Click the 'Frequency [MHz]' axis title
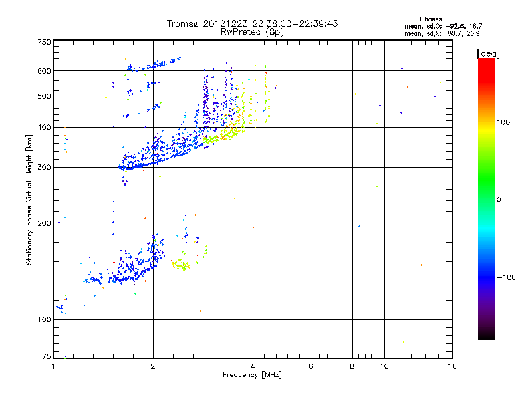Screen dimensions: 532x399 pyautogui.click(x=252, y=375)
